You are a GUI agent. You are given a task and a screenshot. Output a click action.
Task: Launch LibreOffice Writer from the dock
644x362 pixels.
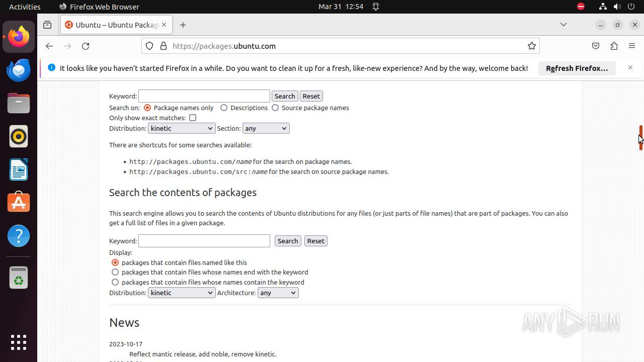point(19,169)
